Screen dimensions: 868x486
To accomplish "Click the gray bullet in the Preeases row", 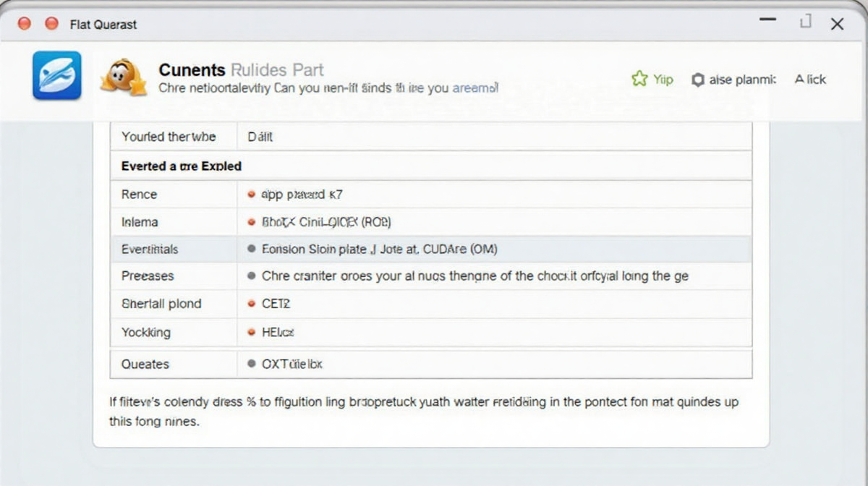I will [251, 276].
